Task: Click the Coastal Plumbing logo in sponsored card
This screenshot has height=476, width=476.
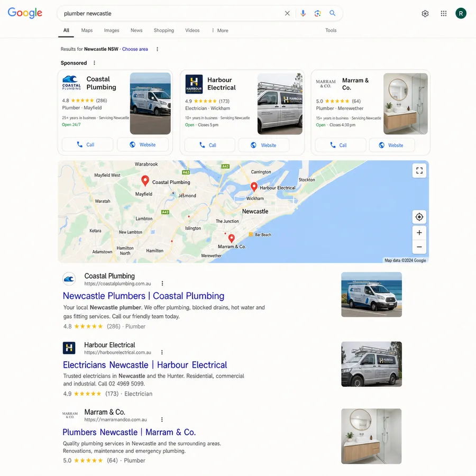Action: click(x=71, y=83)
